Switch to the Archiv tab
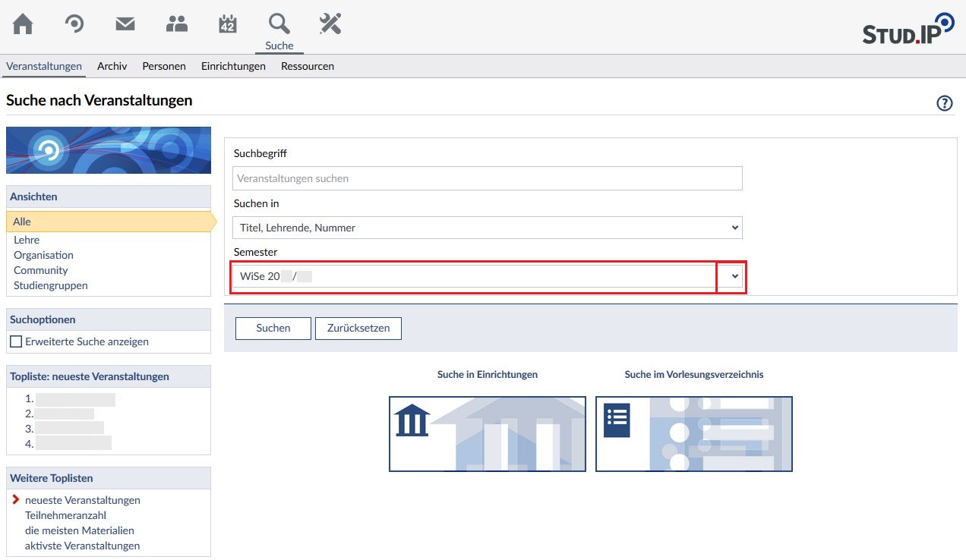Screen dimensions: 966x560 pyautogui.click(x=112, y=66)
